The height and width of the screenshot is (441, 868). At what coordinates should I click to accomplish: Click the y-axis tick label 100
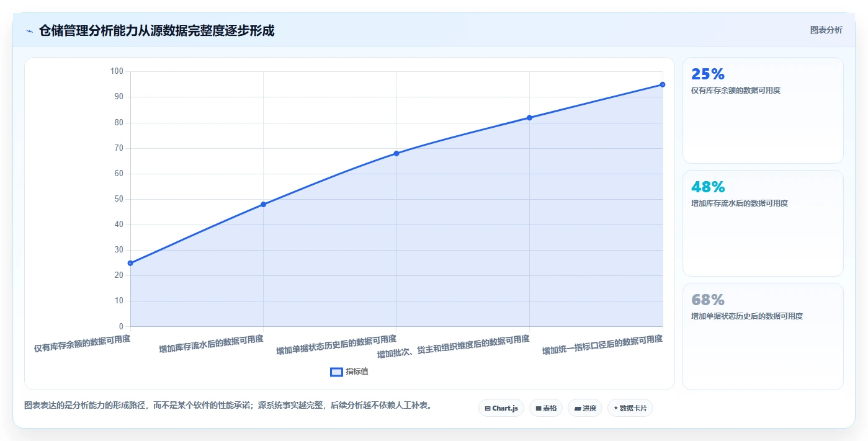pos(117,71)
